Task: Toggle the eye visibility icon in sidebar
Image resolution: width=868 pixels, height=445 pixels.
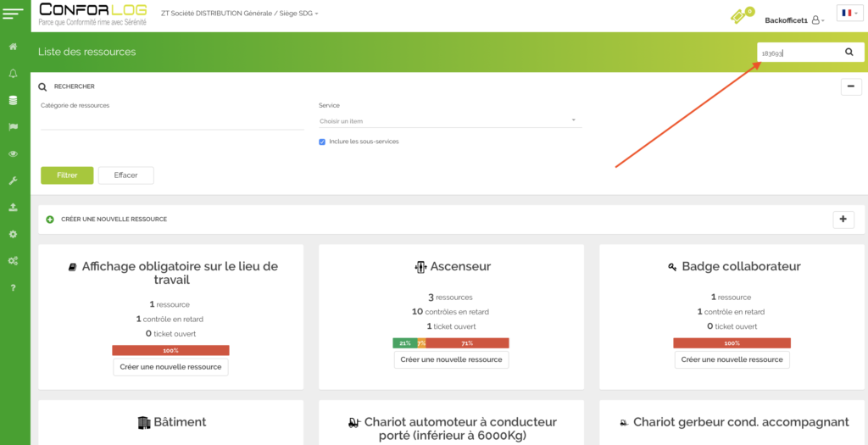Action: [13, 154]
